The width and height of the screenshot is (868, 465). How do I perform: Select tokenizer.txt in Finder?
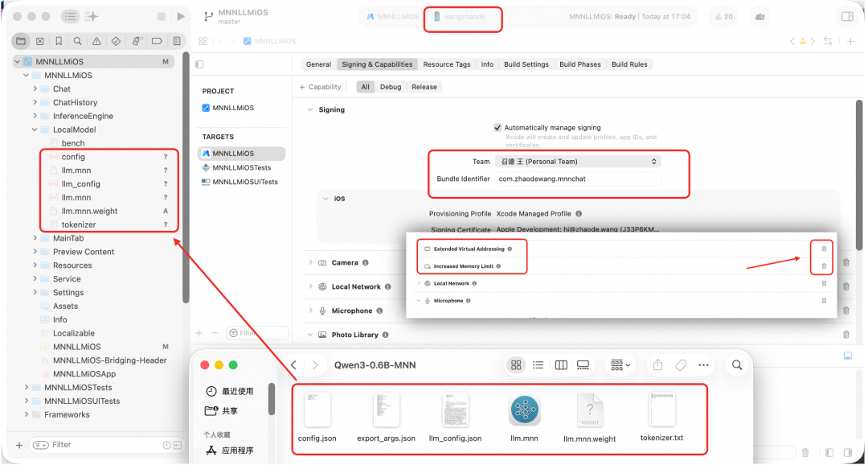tap(661, 416)
